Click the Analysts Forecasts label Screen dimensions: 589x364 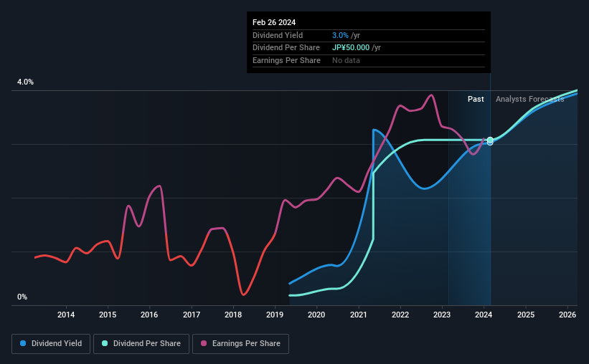(x=529, y=99)
